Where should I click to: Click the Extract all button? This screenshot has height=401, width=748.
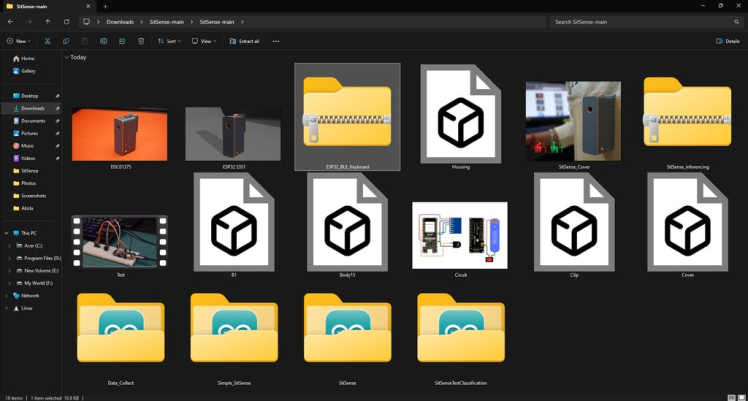click(x=244, y=41)
